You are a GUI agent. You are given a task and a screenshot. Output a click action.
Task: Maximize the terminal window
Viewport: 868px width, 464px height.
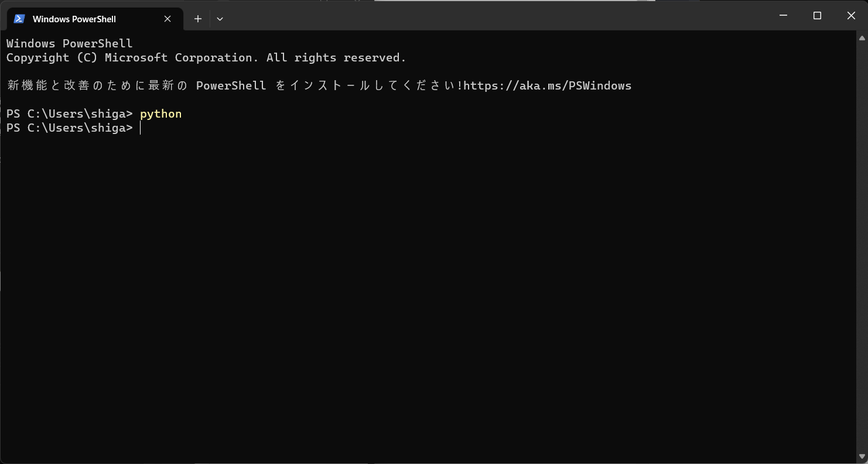817,15
